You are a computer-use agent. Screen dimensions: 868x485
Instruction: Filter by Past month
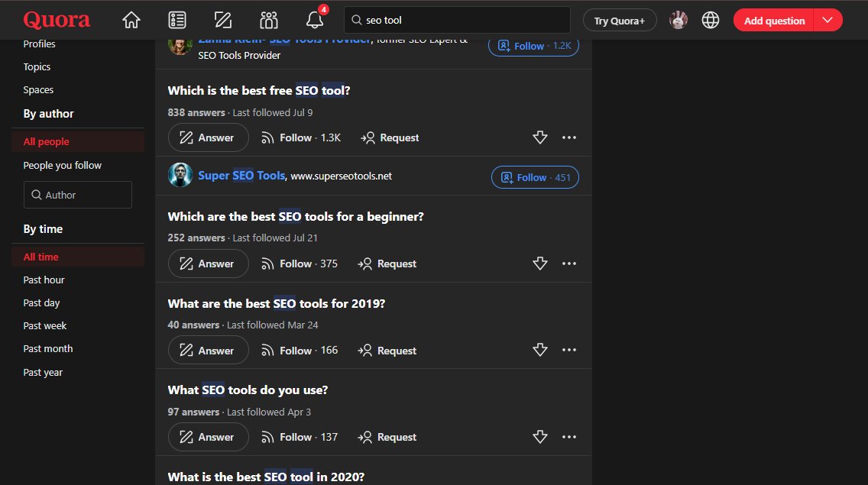[x=48, y=349]
